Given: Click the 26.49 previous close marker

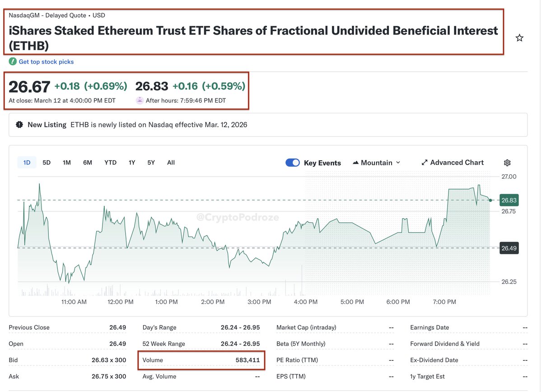Looking at the screenshot, I should tap(509, 248).
